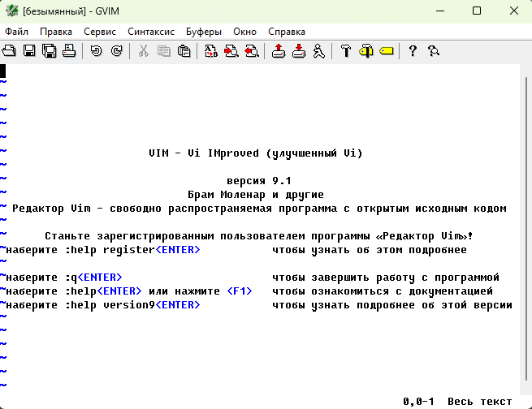Click the ':q<ENTER>' text
The image size is (532, 409).
93,278
